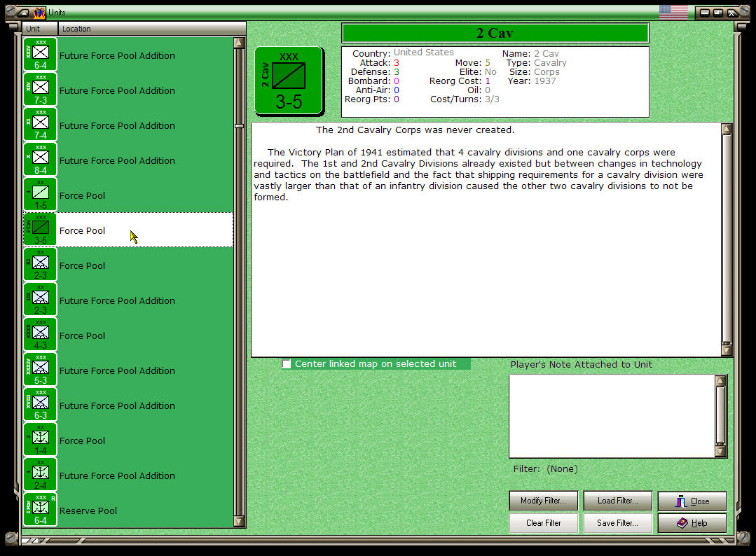Click Force Pool text beside 1-4 unit

pyautogui.click(x=82, y=441)
